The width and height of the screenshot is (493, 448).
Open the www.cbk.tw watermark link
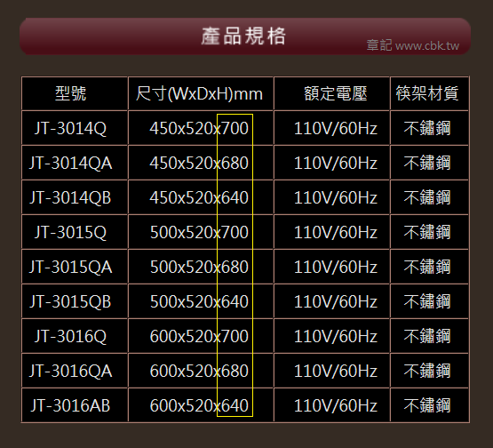(x=427, y=46)
